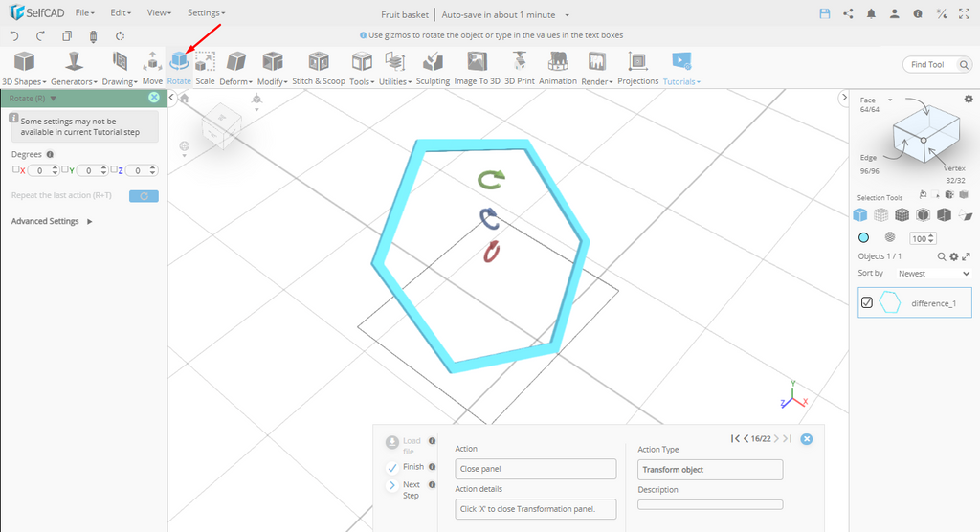Open Image To 3D tool
The width and height of the screenshot is (980, 532).
pos(477,68)
